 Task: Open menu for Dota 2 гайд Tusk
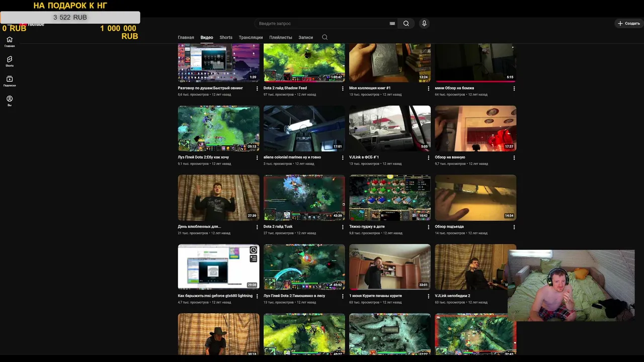343,227
